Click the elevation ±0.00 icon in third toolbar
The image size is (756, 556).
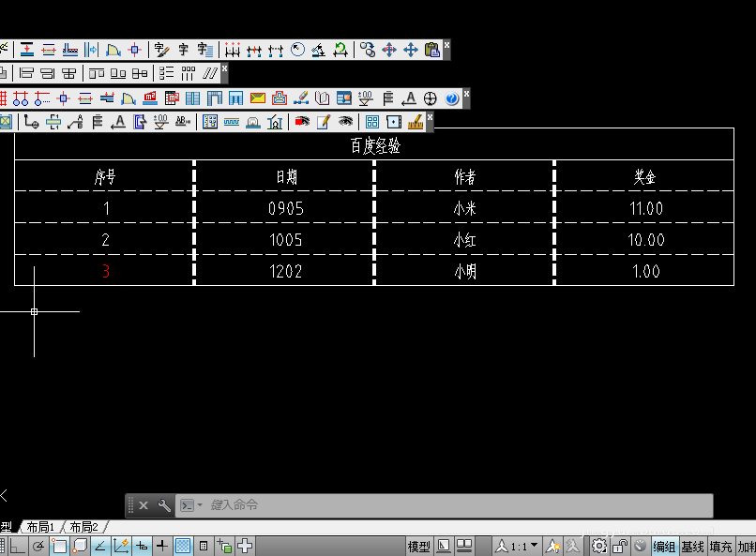point(366,98)
